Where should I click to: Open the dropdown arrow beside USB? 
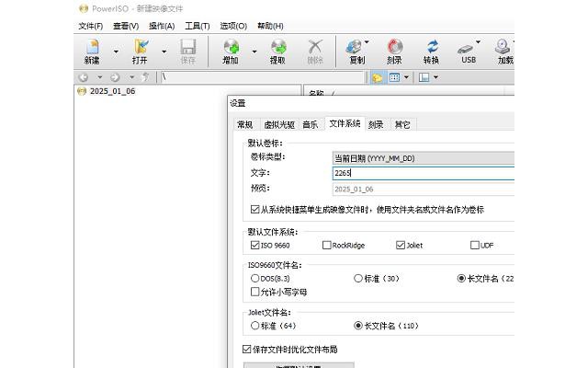pyautogui.click(x=478, y=41)
